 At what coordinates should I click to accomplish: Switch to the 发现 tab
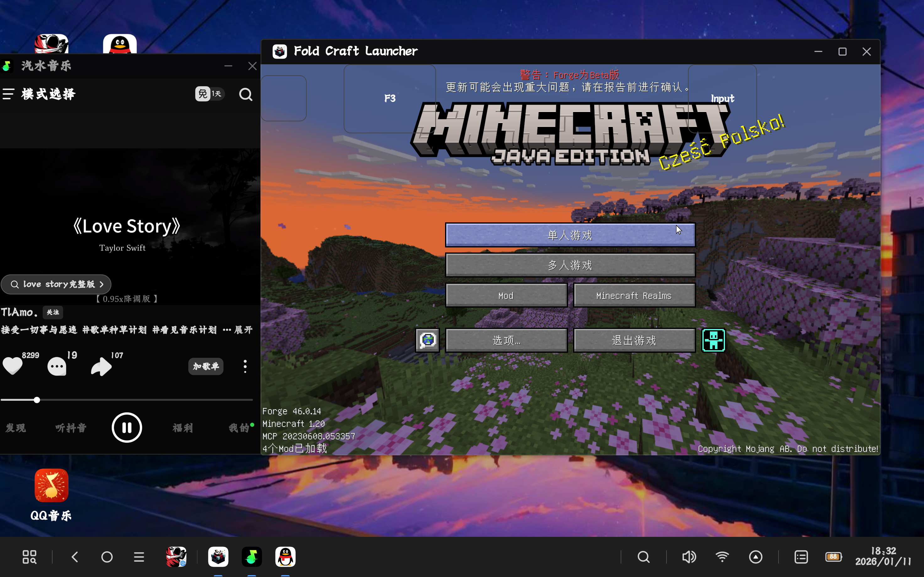click(16, 428)
